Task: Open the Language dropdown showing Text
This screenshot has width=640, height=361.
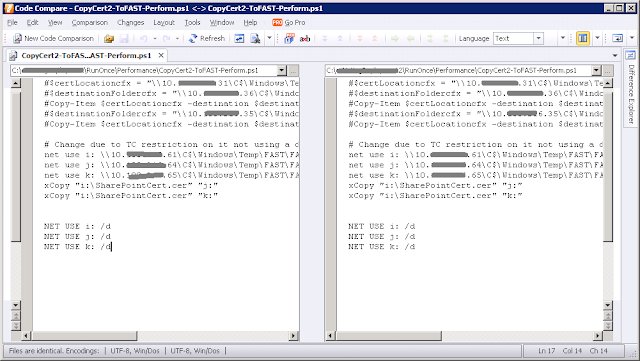Action: pos(518,38)
